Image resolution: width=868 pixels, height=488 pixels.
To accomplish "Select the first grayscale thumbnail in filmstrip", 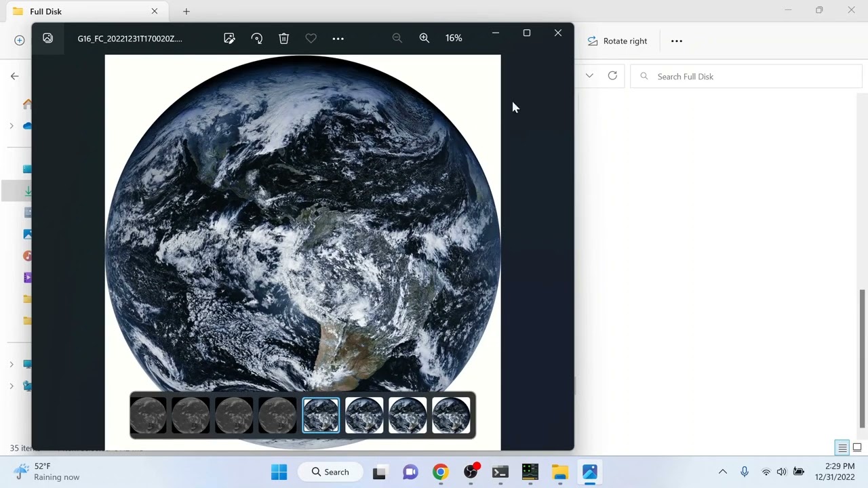I will (148, 415).
